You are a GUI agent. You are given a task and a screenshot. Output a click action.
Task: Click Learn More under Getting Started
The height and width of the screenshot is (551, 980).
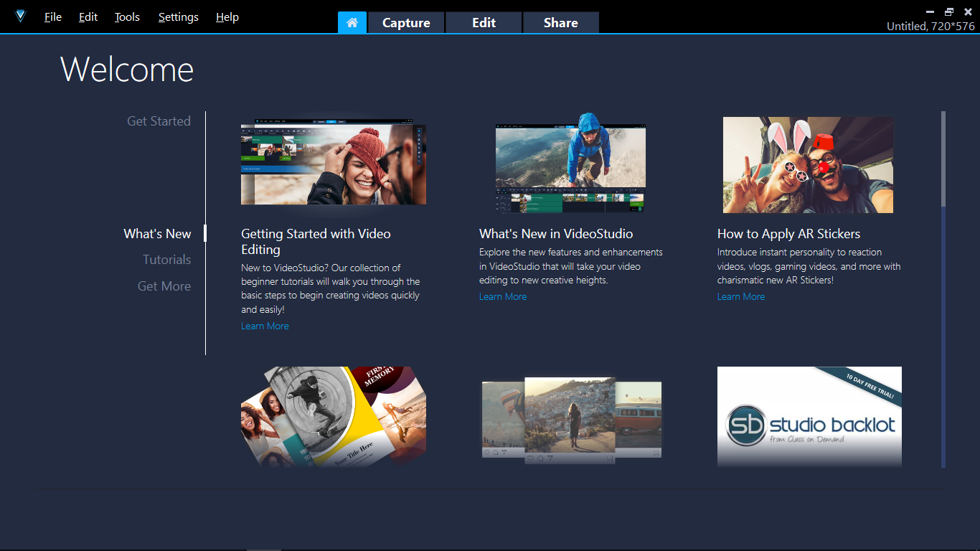point(265,326)
